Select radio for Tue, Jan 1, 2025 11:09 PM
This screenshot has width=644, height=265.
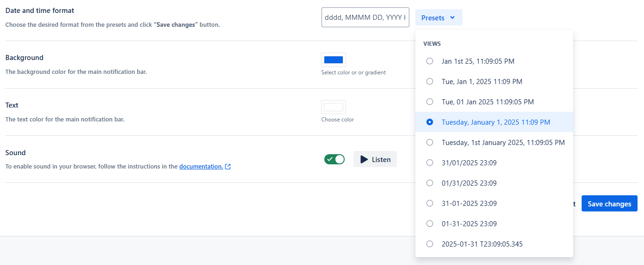click(430, 81)
